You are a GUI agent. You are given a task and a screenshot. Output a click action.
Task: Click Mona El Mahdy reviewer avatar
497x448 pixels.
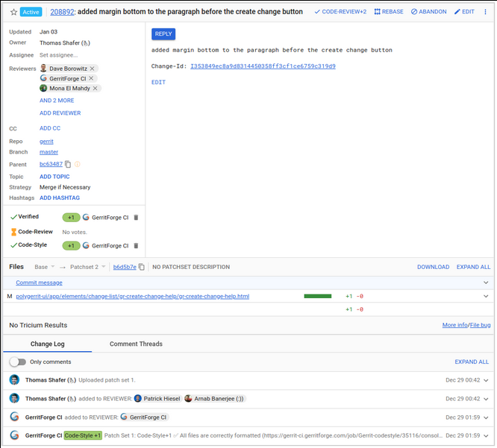[43, 88]
